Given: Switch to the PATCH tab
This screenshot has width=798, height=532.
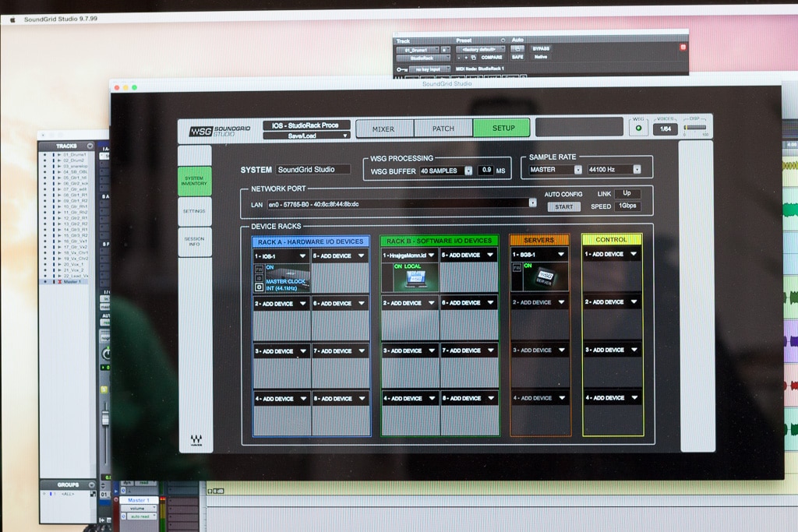Looking at the screenshot, I should pyautogui.click(x=443, y=129).
